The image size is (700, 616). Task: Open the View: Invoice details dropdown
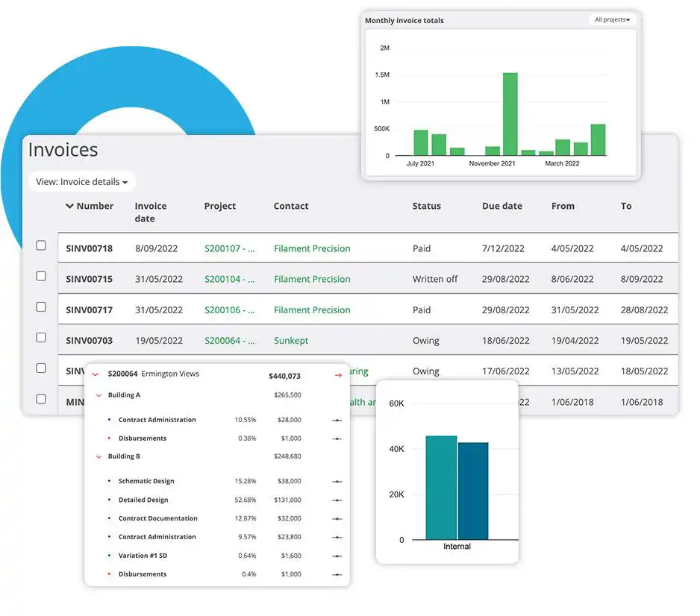pyautogui.click(x=81, y=182)
